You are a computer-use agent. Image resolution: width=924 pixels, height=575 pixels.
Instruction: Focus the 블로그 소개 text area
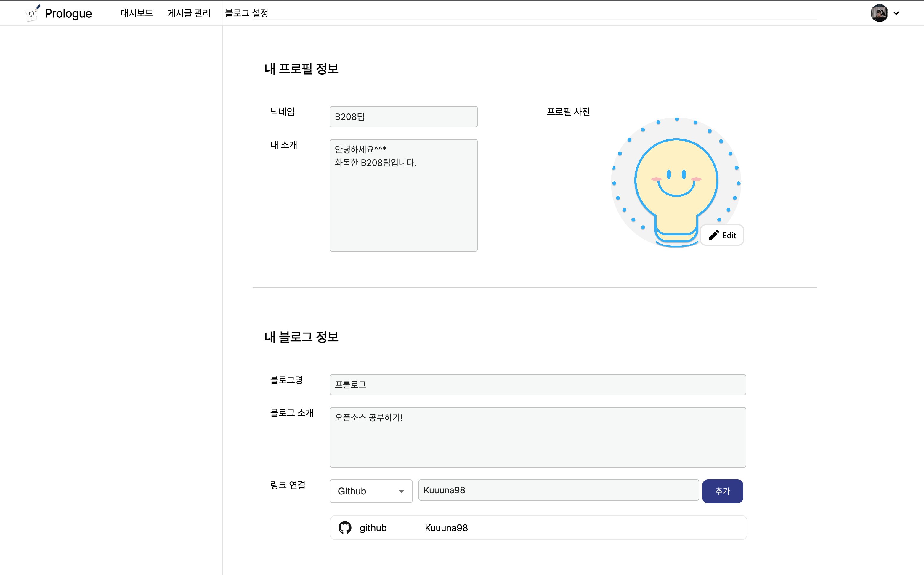pyautogui.click(x=538, y=437)
